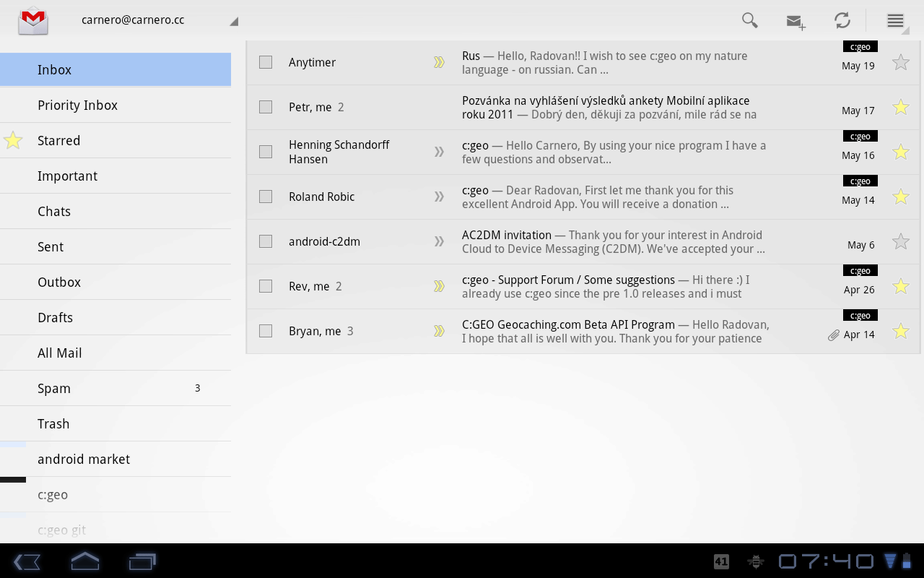Open the Recent Apps navigation button

point(142,561)
